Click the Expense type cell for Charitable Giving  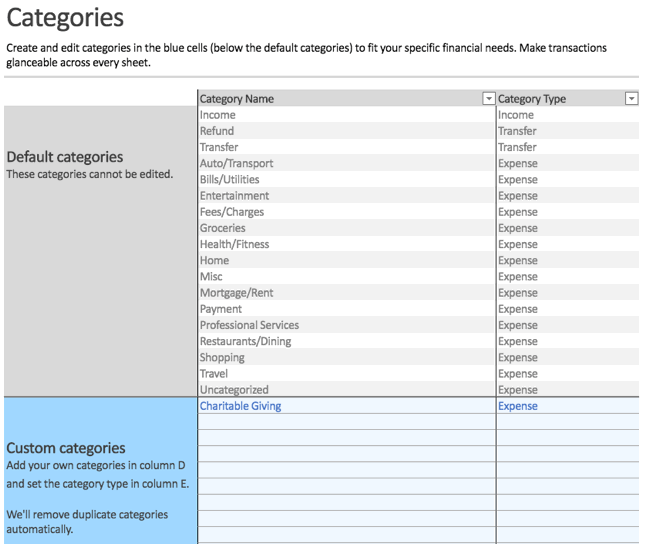click(x=517, y=406)
